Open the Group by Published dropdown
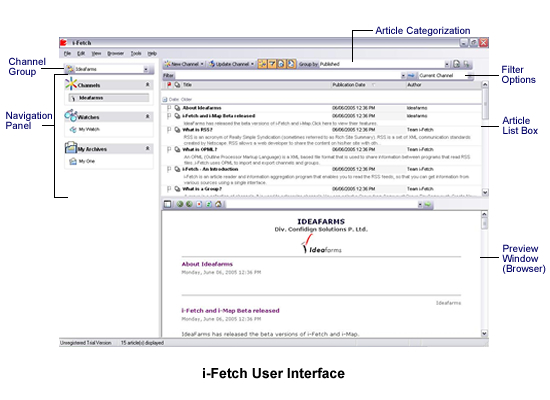 point(447,64)
